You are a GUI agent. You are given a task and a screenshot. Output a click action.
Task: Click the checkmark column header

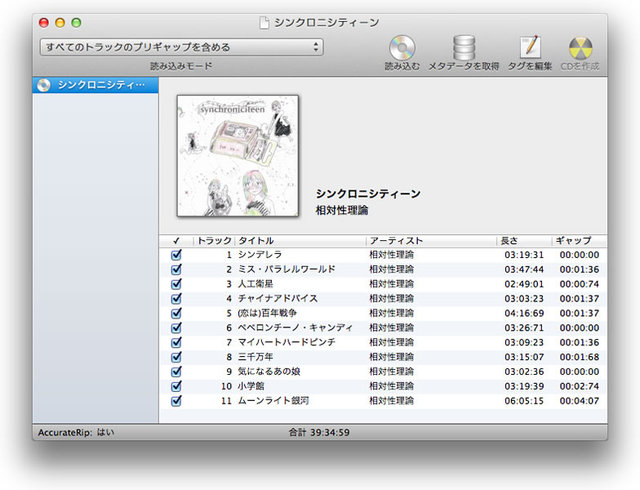pos(176,241)
